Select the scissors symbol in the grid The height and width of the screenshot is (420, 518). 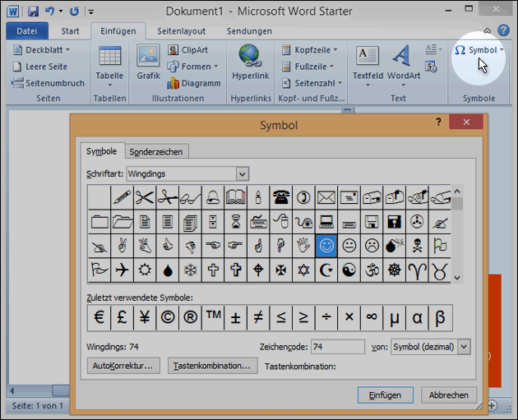pyautogui.click(x=145, y=197)
